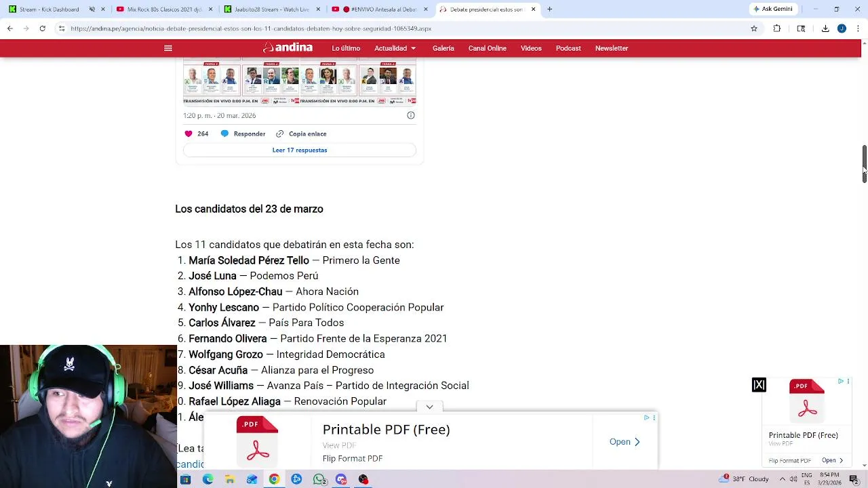Viewport: 868px width, 488px height.
Task: Click the tweet info icon
Action: tap(410, 115)
